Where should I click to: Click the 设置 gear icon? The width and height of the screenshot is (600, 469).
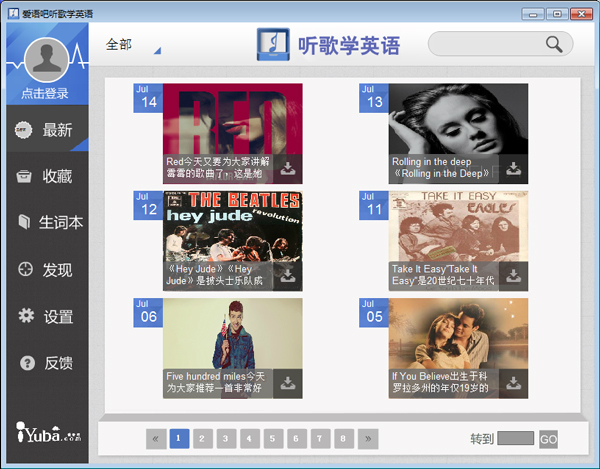(x=26, y=316)
